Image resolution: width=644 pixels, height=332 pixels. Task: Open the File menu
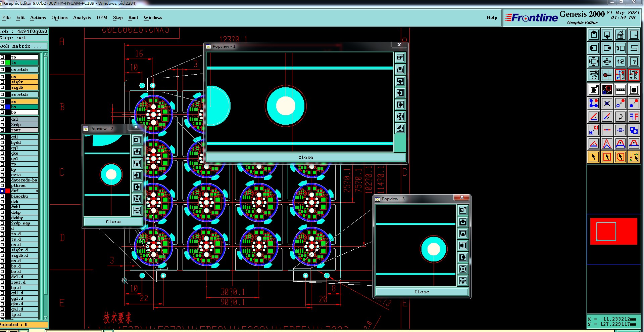6,17
